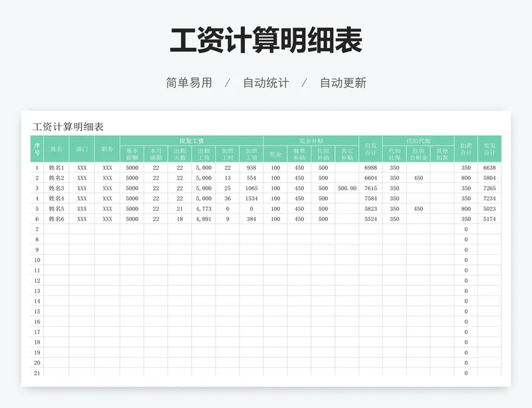Click the 本月满勤 header cell
Screen dimensions: 532x408
tap(156, 154)
